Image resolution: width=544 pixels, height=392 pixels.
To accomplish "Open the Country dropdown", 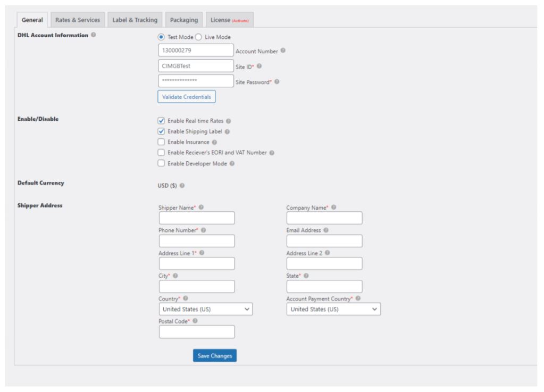I will [206, 309].
